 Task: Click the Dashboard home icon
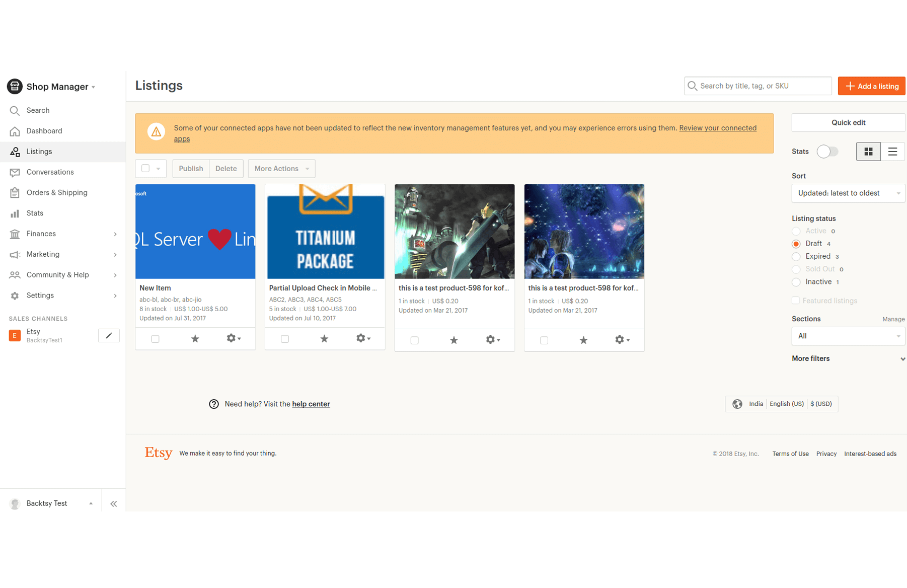tap(15, 131)
